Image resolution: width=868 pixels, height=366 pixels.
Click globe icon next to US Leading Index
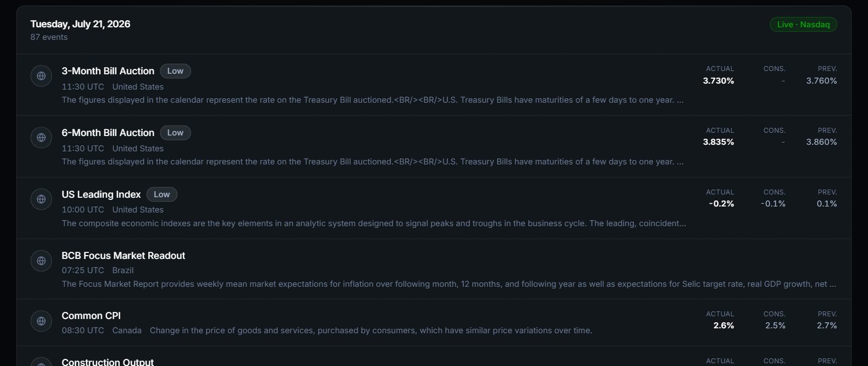(x=41, y=199)
